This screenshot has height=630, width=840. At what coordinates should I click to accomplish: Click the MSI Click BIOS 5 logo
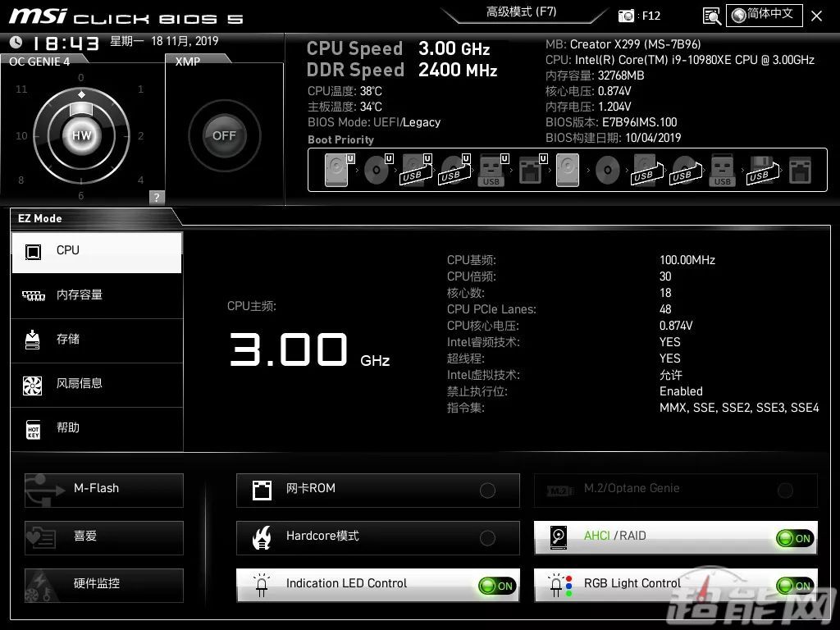pyautogui.click(x=126, y=16)
